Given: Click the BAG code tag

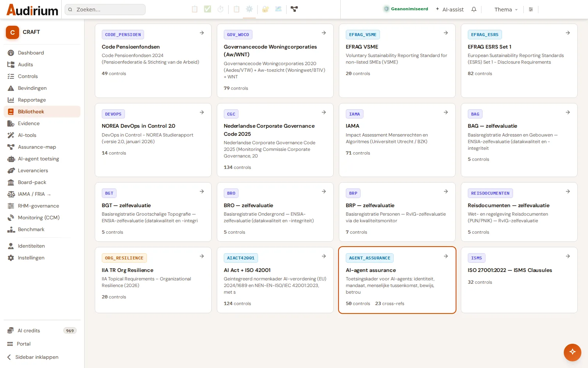Looking at the screenshot, I should point(475,114).
